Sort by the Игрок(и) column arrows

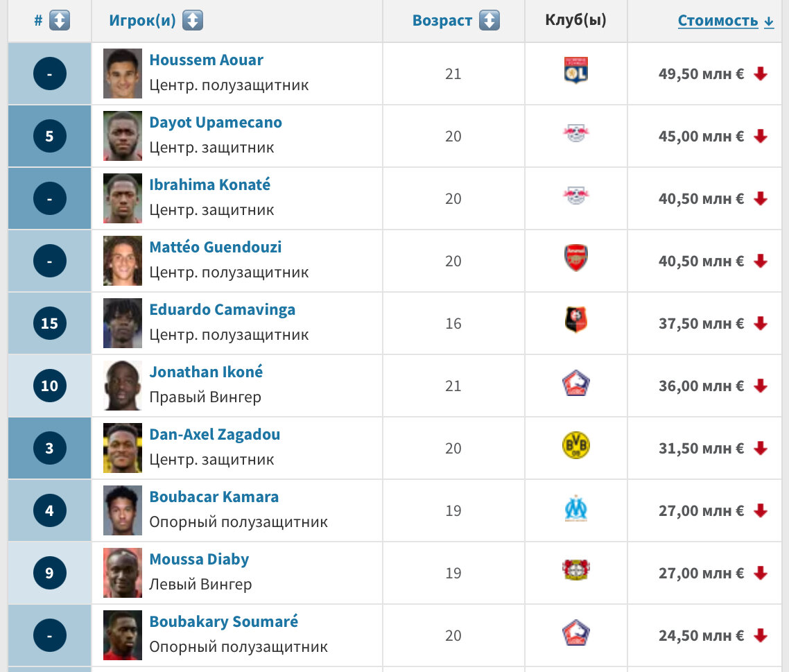tap(192, 21)
